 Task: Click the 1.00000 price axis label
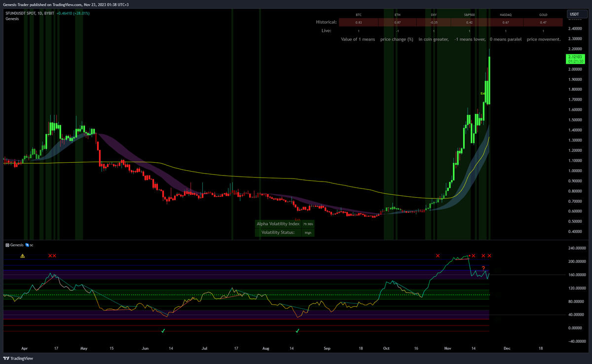575,171
